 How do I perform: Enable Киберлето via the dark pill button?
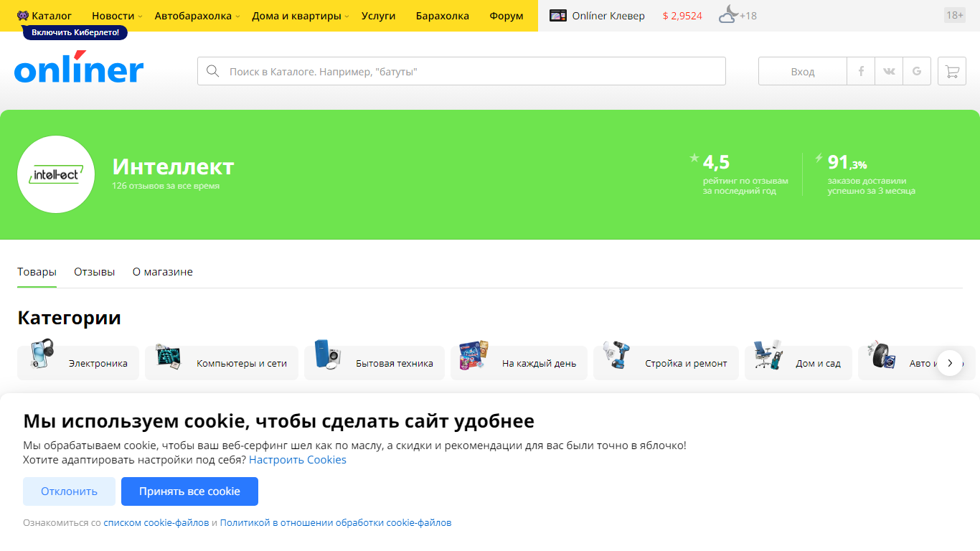click(75, 32)
